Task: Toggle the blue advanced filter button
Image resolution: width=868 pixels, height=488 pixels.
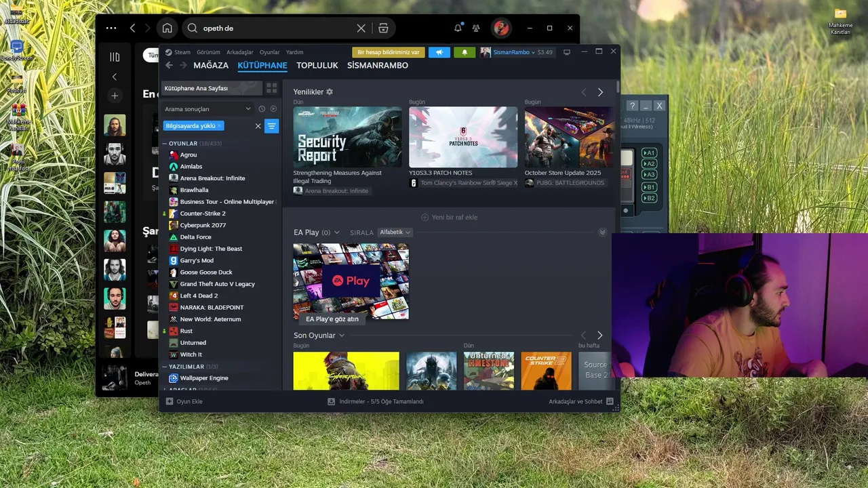Action: [x=271, y=126]
